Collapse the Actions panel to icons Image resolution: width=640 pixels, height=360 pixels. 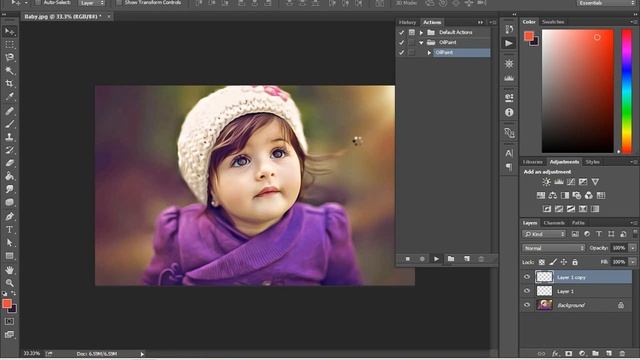tap(480, 22)
